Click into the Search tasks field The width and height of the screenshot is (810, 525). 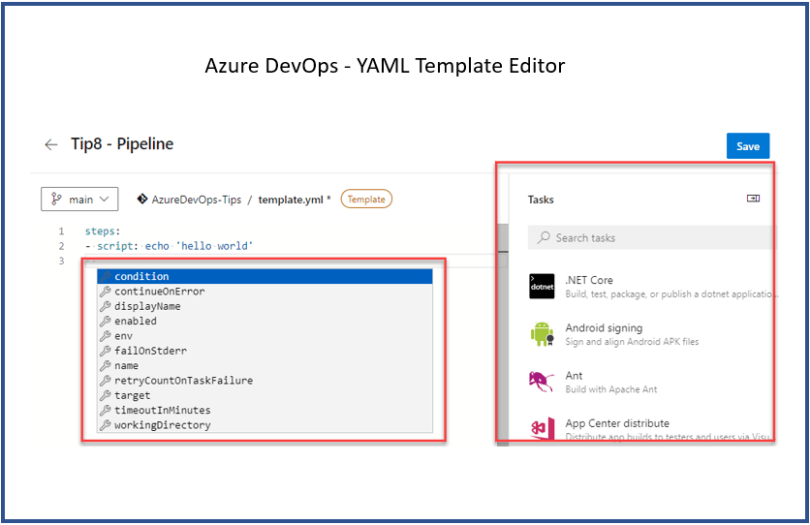650,238
